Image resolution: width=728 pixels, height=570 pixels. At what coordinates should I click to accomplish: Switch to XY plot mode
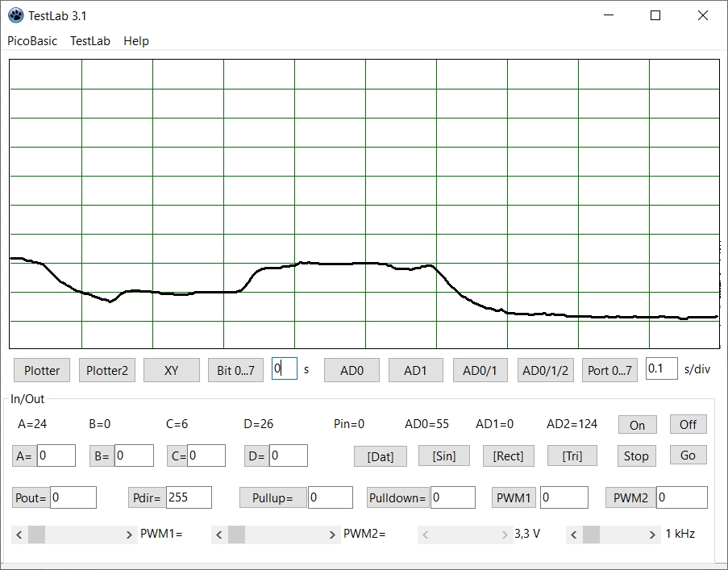[171, 370]
